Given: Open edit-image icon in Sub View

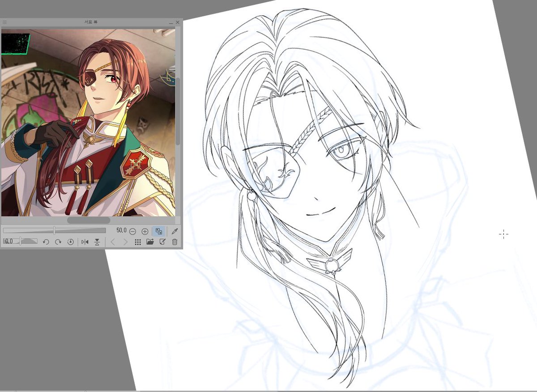Looking at the screenshot, I should pyautogui.click(x=162, y=242).
